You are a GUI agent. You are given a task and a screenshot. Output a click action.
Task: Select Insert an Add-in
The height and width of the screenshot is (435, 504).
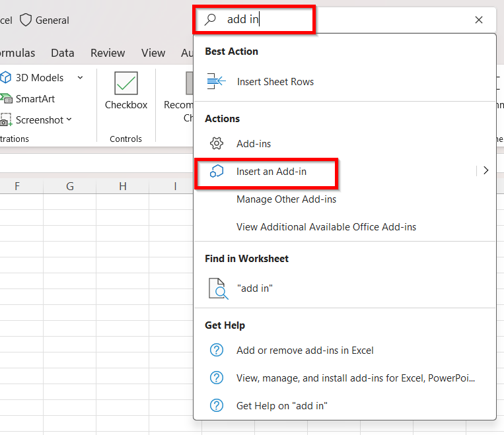tap(334, 171)
